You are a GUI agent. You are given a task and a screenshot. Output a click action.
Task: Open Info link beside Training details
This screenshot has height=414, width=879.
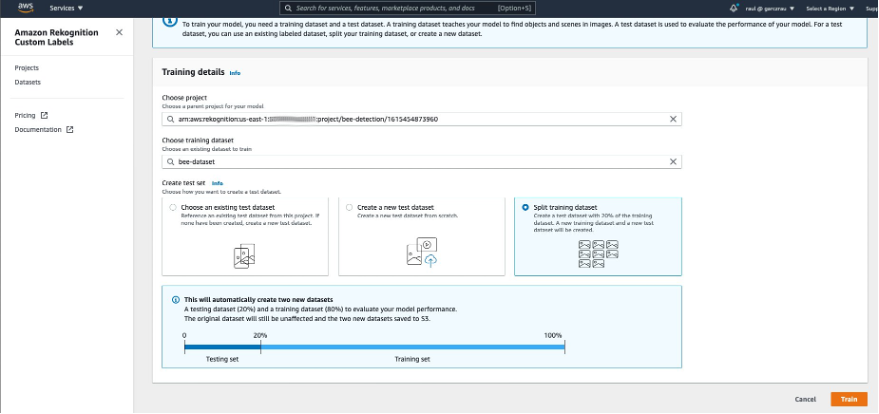235,73
